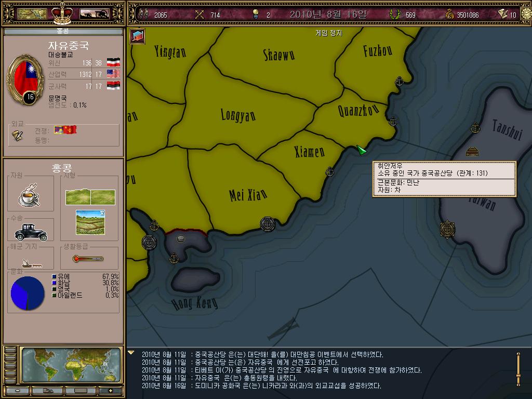Click the red communist flag next to 전쟁

pos(70,129)
